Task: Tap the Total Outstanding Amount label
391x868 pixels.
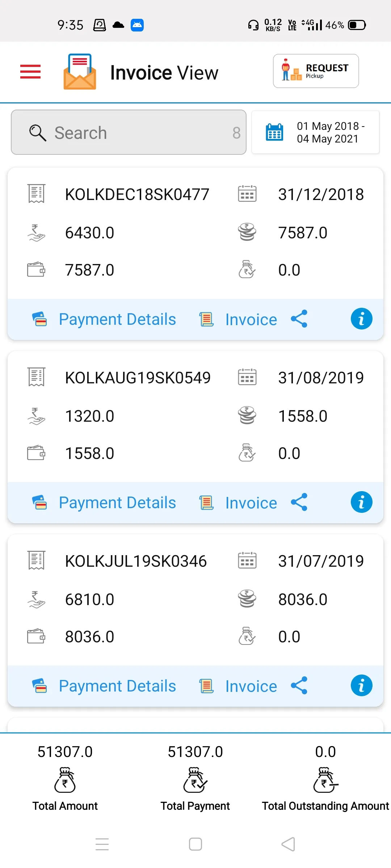Action: tap(325, 806)
